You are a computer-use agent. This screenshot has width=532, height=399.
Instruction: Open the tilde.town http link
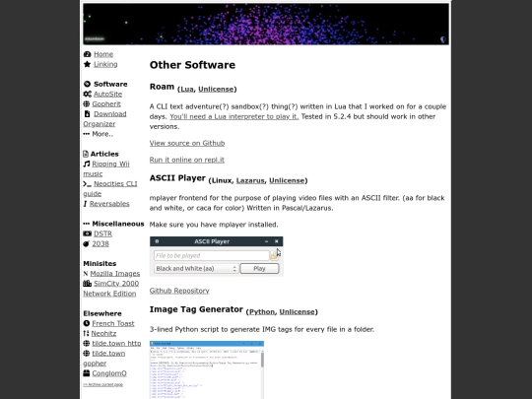(116, 344)
